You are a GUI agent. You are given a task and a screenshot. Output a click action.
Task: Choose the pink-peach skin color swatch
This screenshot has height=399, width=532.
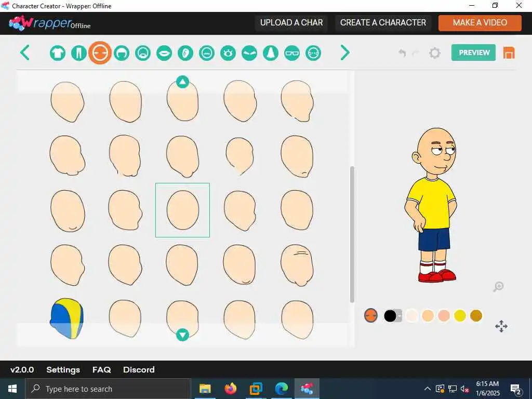tap(444, 315)
